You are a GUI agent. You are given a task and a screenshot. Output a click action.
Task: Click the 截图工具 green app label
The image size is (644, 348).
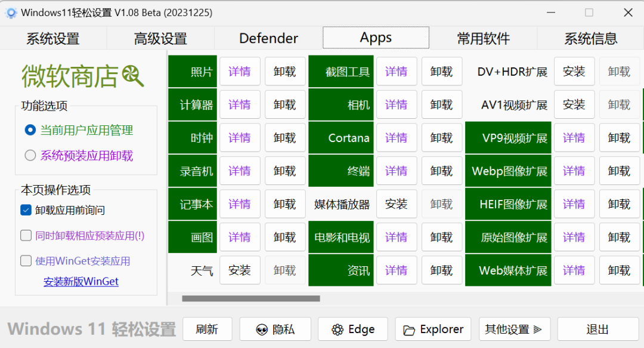pyautogui.click(x=341, y=71)
